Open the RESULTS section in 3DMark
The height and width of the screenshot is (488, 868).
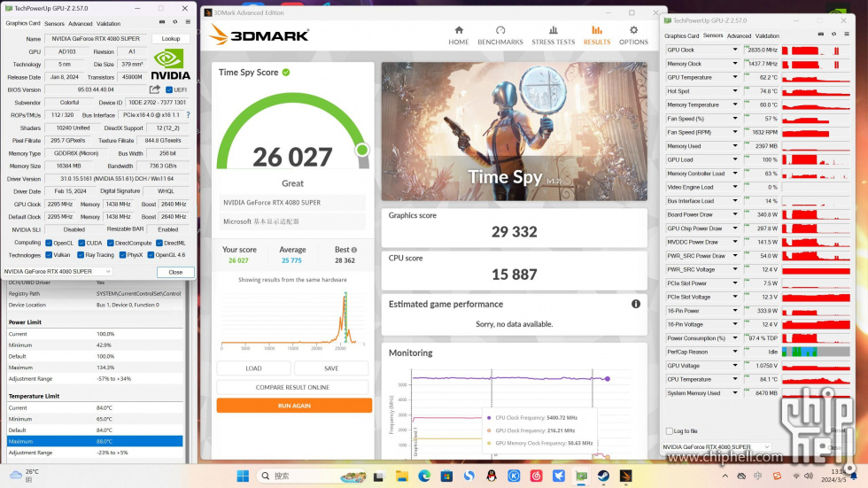point(597,35)
